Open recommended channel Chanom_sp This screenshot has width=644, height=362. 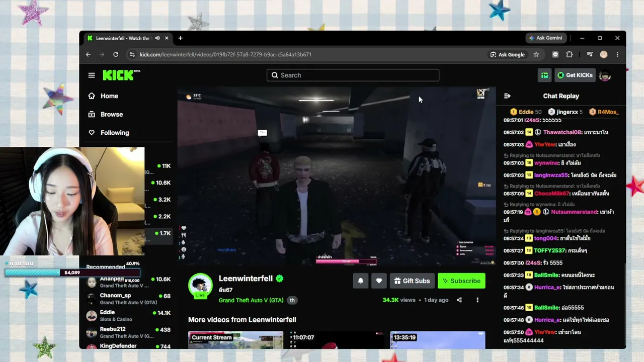pos(128,299)
